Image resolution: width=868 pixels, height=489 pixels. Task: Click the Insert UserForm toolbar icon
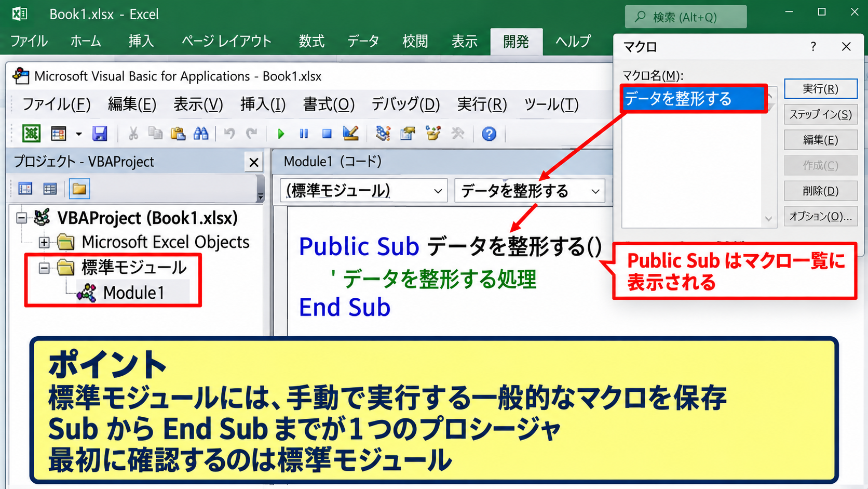coord(58,134)
